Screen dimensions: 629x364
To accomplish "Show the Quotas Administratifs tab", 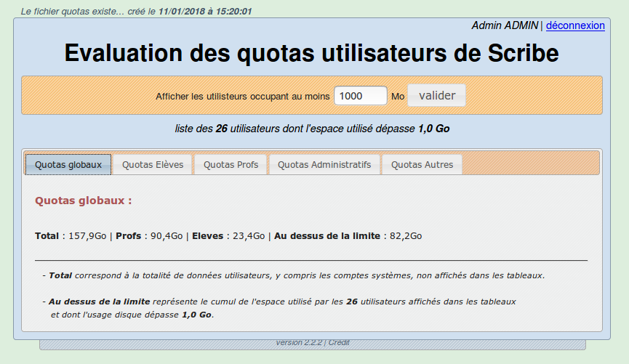I will tap(324, 164).
